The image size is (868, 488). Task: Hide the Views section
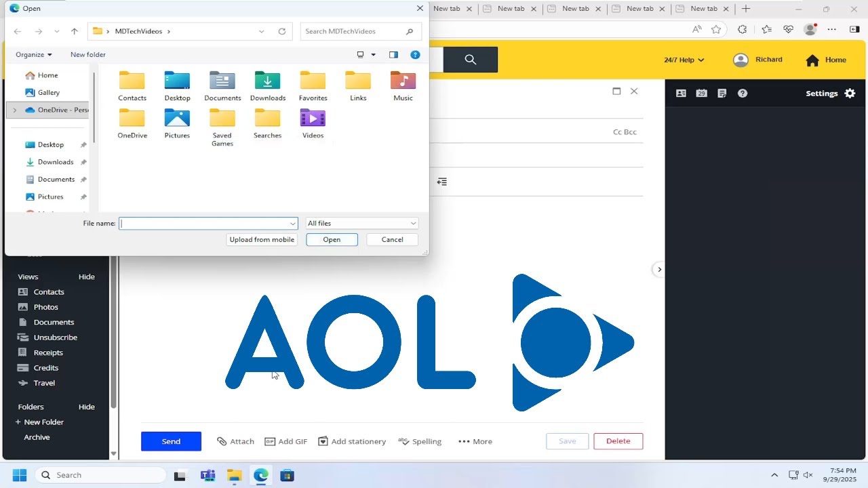coord(86,277)
